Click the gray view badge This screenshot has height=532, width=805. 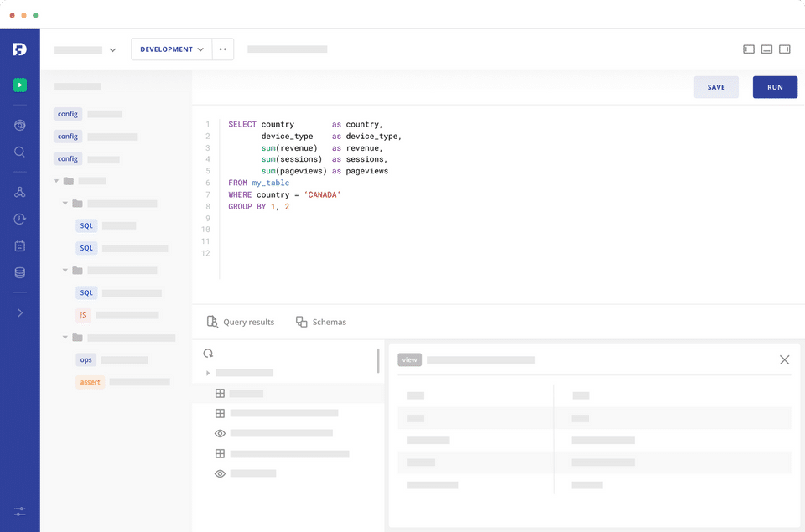pos(410,359)
